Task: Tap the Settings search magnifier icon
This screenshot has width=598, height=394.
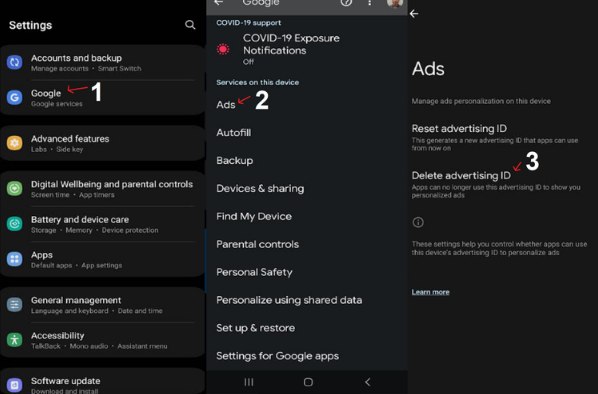Action: pos(190,25)
